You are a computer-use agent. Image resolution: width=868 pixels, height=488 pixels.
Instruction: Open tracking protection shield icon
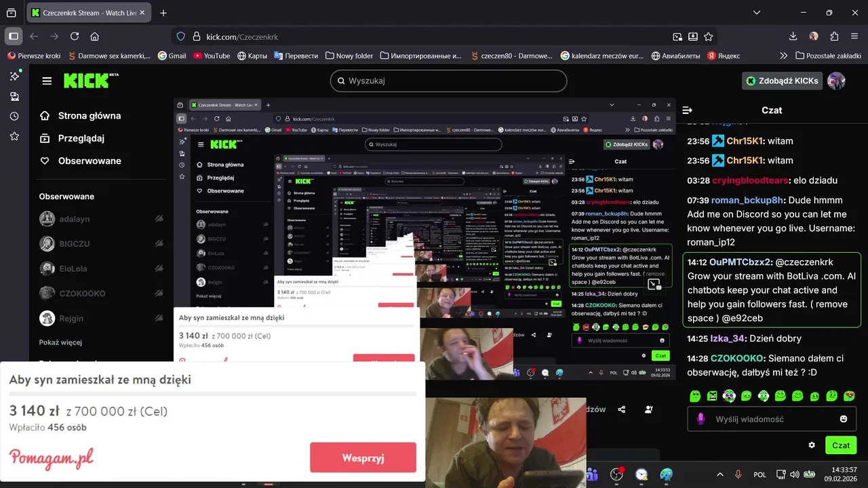point(180,37)
